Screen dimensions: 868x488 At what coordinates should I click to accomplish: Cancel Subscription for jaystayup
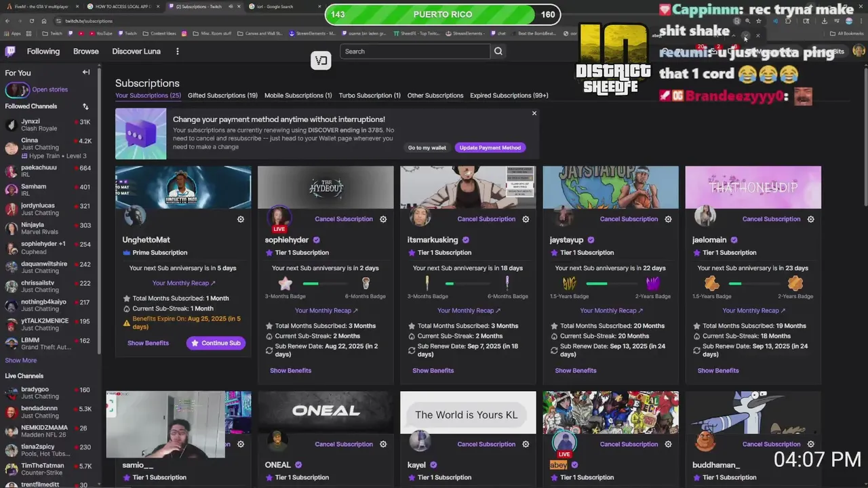coord(629,219)
